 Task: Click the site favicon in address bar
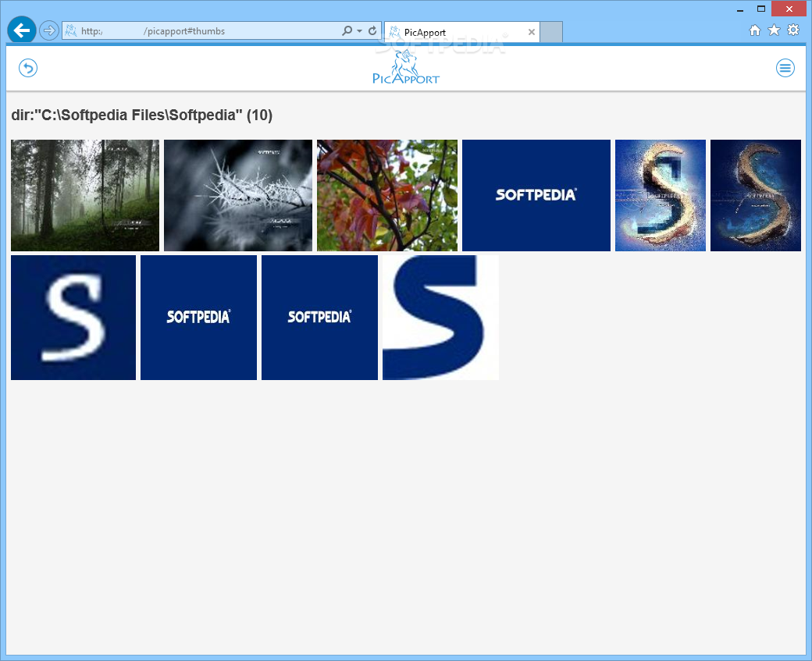point(71,31)
